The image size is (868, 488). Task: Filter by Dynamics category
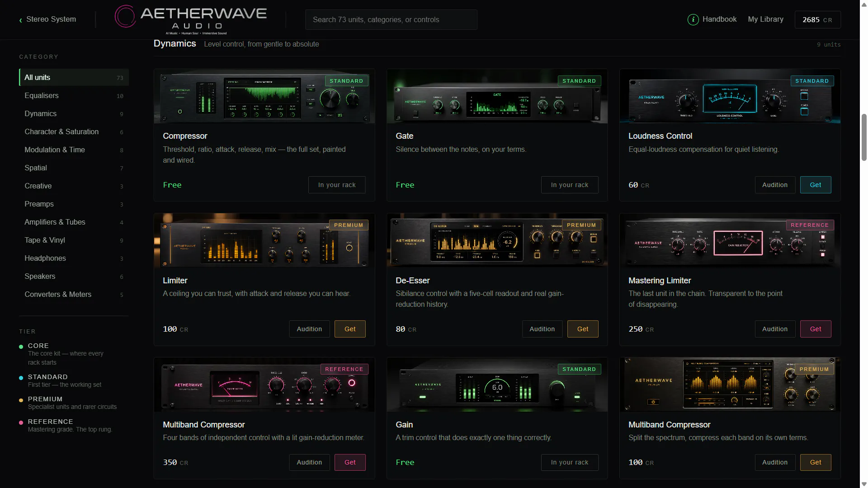pos(74,113)
